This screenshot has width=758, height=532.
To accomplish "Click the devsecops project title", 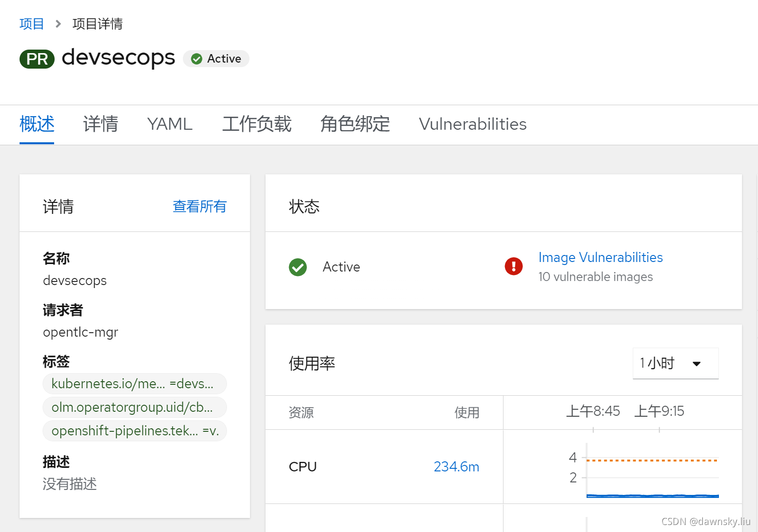I will click(x=118, y=58).
